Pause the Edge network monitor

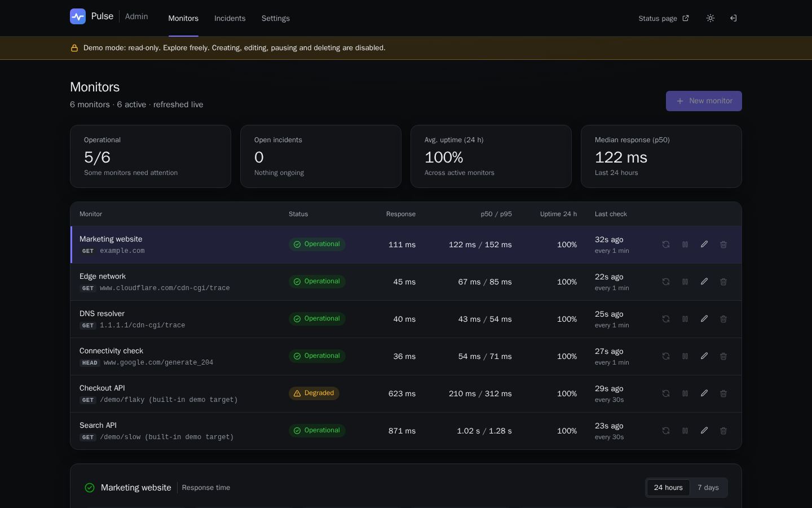[685, 282]
